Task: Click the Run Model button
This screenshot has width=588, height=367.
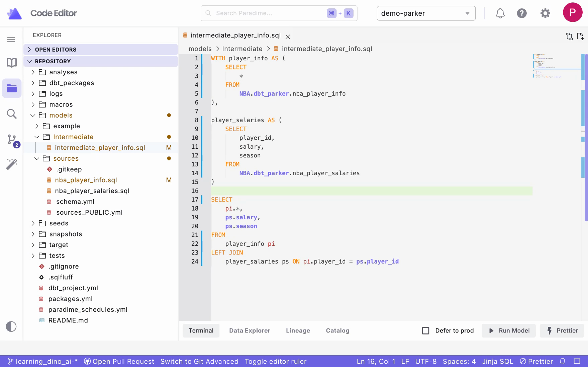Action: (x=509, y=331)
